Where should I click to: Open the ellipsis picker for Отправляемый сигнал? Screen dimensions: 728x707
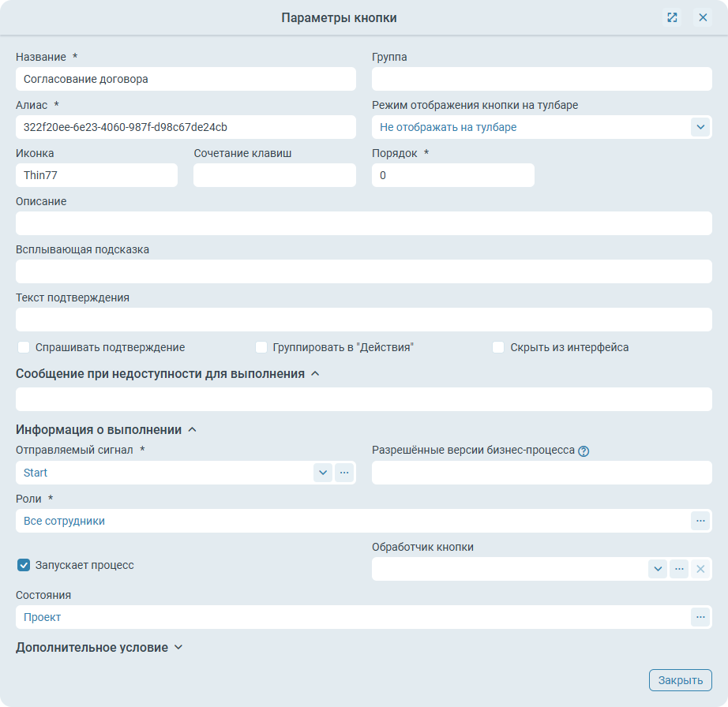(344, 473)
